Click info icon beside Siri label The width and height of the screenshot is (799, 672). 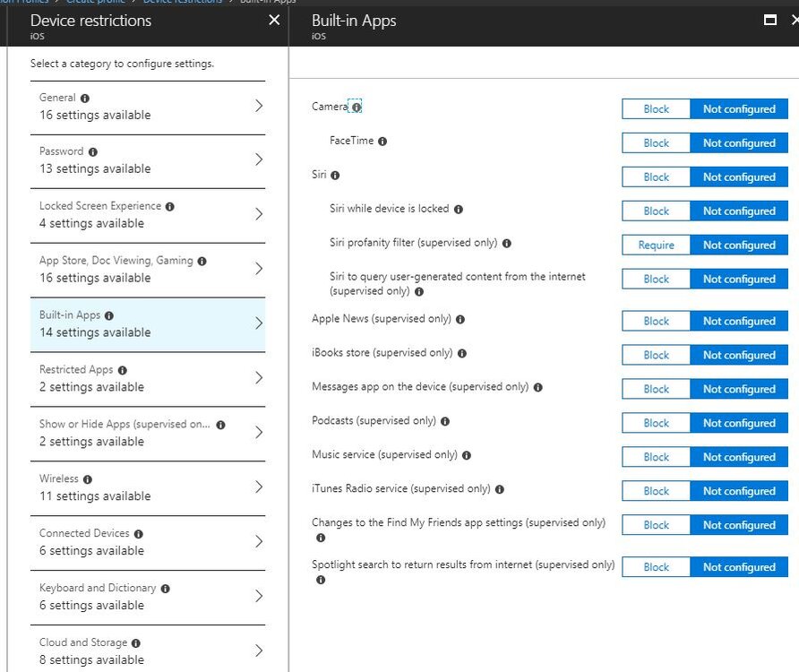coord(335,176)
